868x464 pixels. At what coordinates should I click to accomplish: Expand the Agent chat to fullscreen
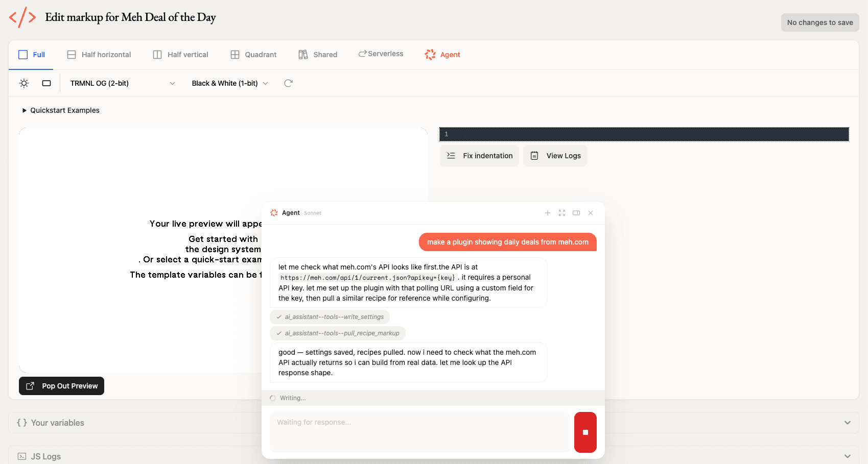click(x=562, y=213)
